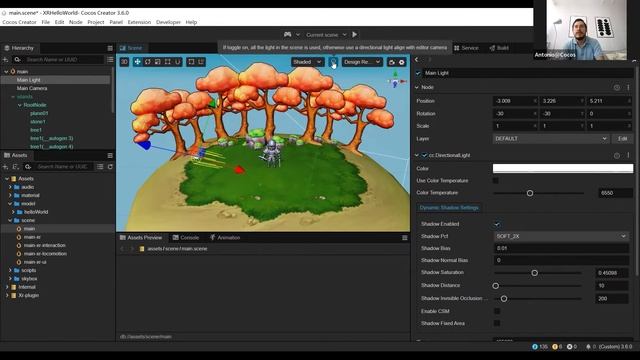Open the Shaded render mode dropdown

pos(307,62)
